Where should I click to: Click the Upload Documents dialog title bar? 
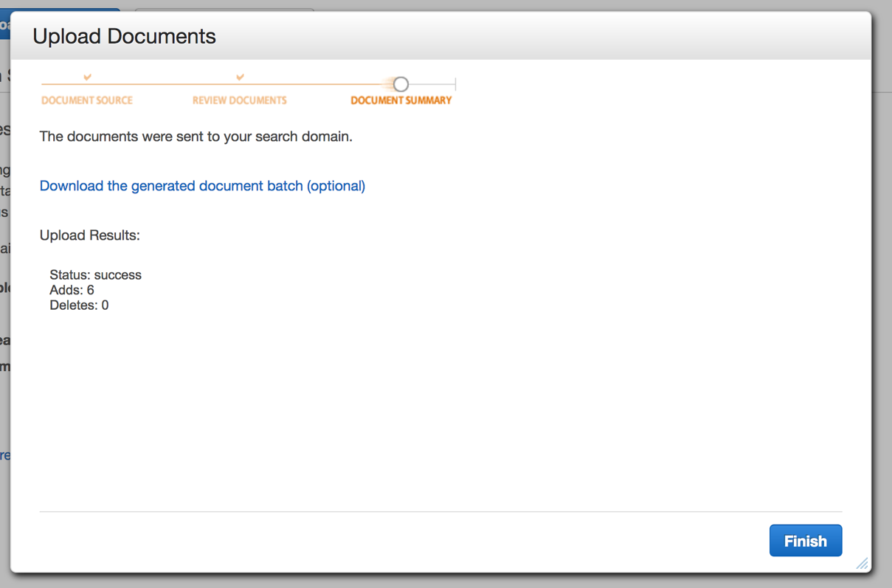tap(441, 36)
